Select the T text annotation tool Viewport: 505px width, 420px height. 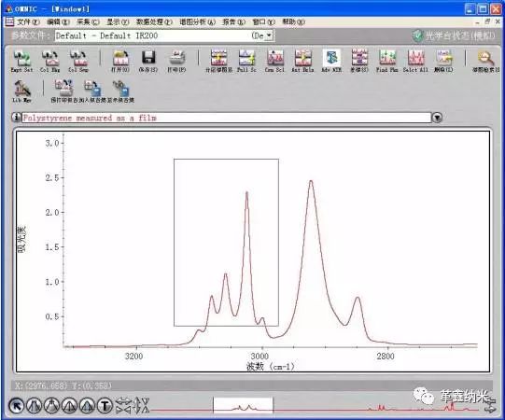point(105,405)
